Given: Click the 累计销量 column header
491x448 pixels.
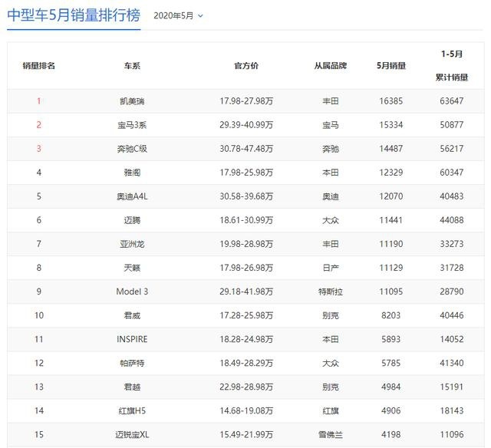Looking at the screenshot, I should 452,77.
